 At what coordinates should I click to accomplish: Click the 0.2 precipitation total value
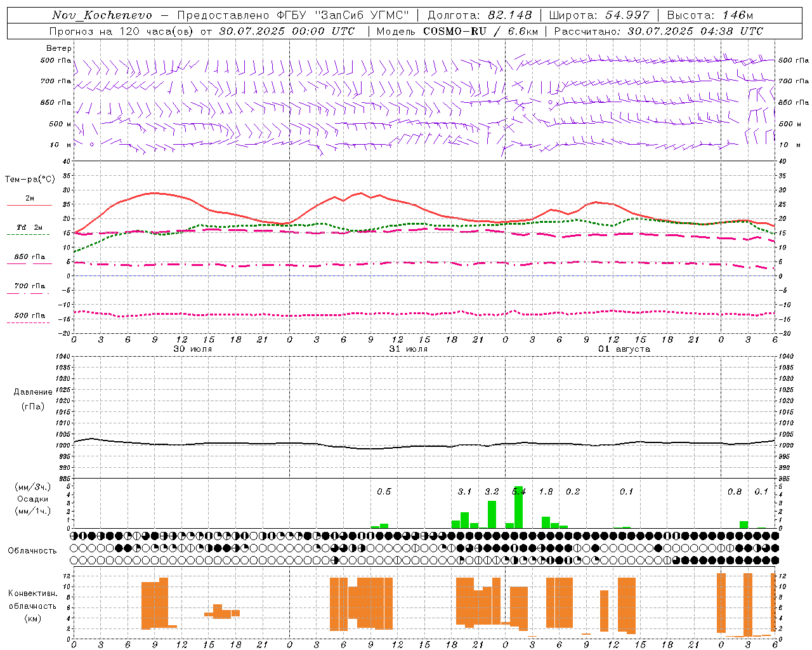573,491
